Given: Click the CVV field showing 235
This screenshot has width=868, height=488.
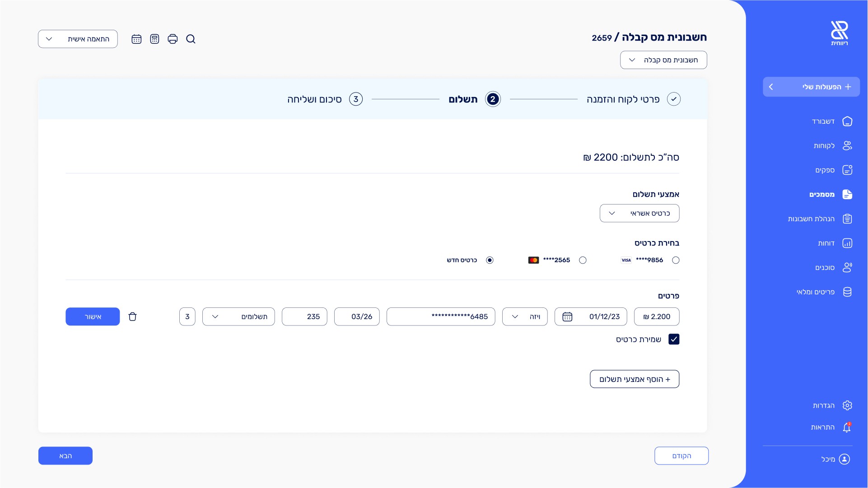Looking at the screenshot, I should click(304, 316).
